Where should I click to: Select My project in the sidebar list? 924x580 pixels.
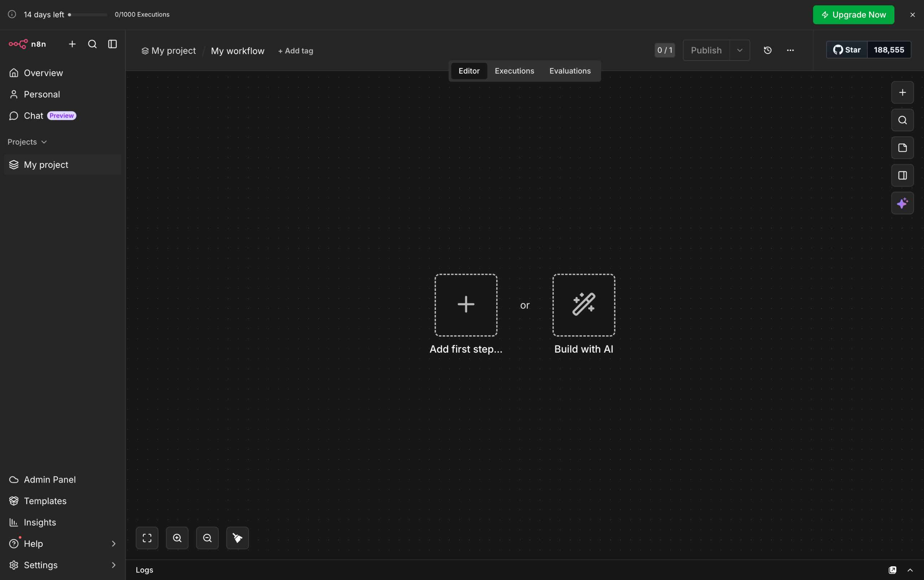[x=62, y=165]
